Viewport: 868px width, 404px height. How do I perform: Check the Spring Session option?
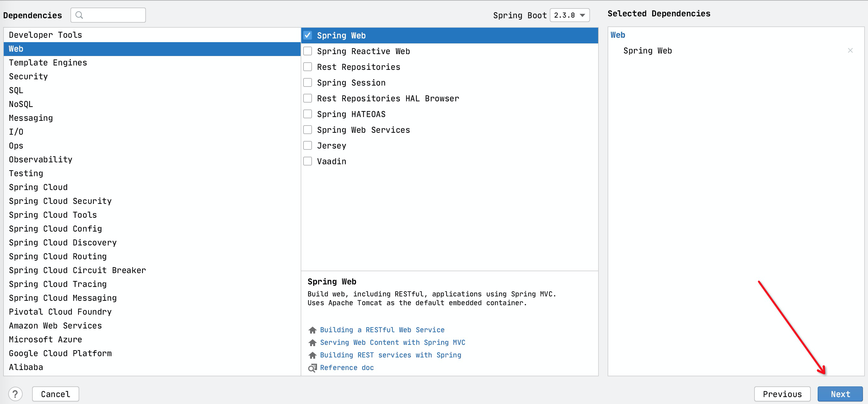(308, 83)
